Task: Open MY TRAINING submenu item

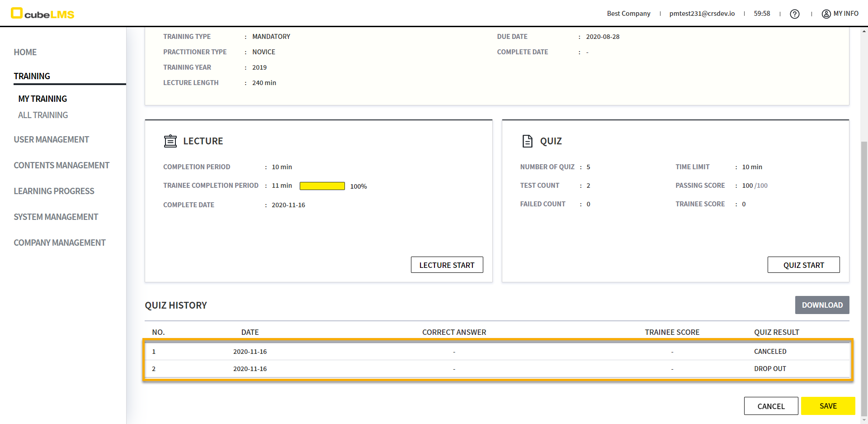Action: (x=42, y=99)
